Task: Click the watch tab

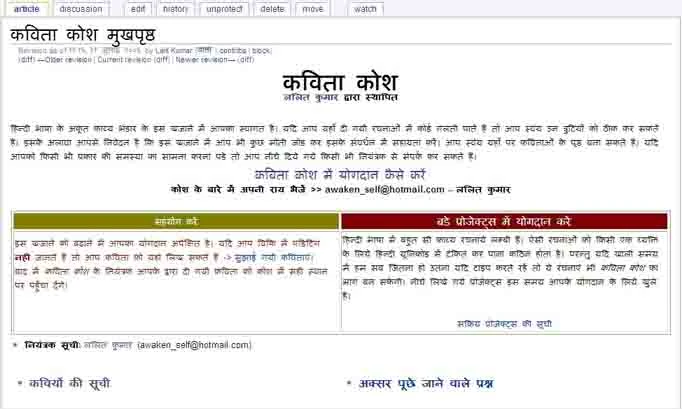Action: [x=365, y=9]
